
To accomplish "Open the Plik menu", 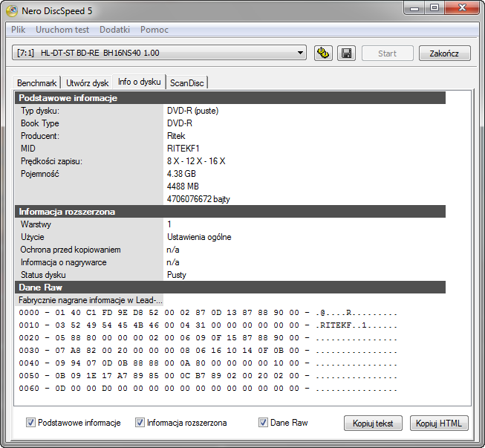I will click(x=19, y=30).
